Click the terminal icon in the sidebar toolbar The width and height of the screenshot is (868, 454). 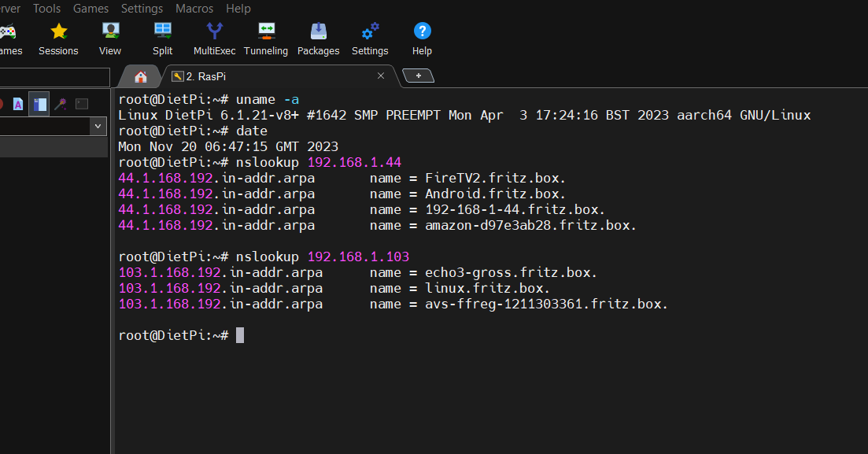(x=81, y=104)
